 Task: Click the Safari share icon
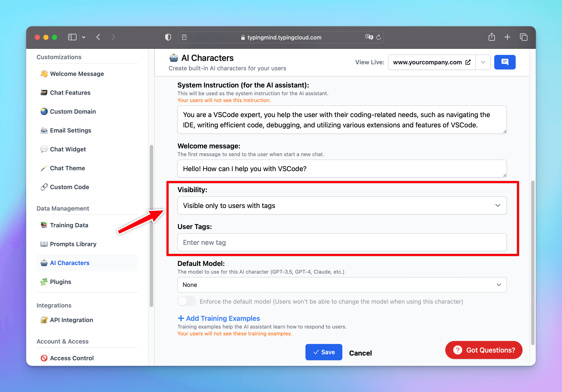[491, 37]
